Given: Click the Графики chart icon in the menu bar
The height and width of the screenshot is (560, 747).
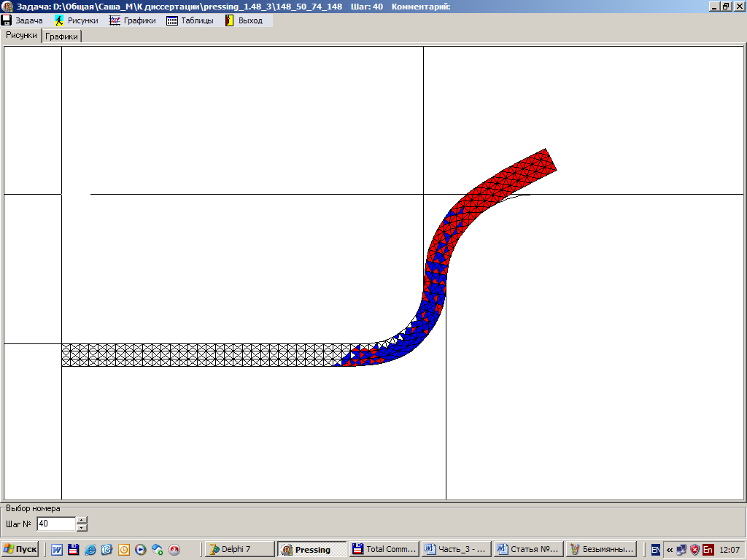Looking at the screenshot, I should point(115,20).
